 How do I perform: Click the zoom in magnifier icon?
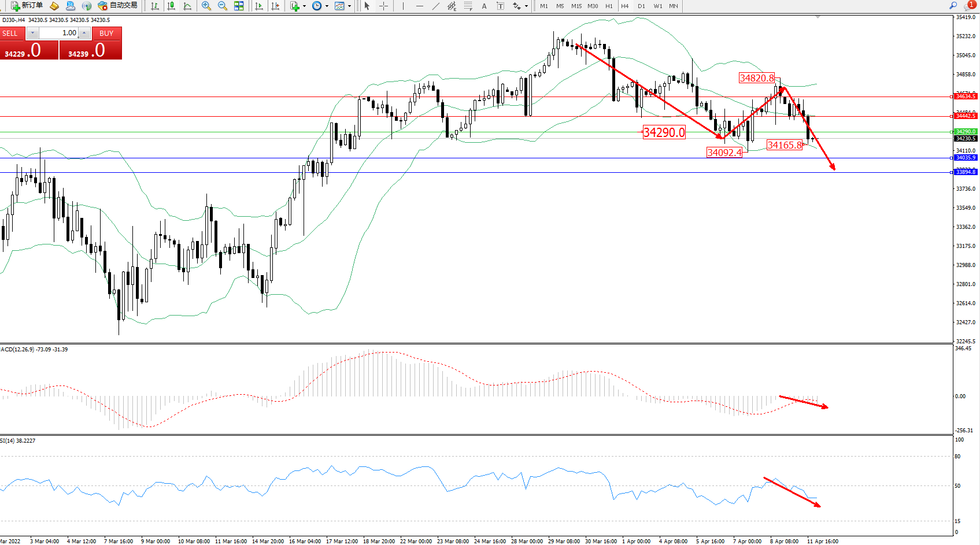[206, 6]
